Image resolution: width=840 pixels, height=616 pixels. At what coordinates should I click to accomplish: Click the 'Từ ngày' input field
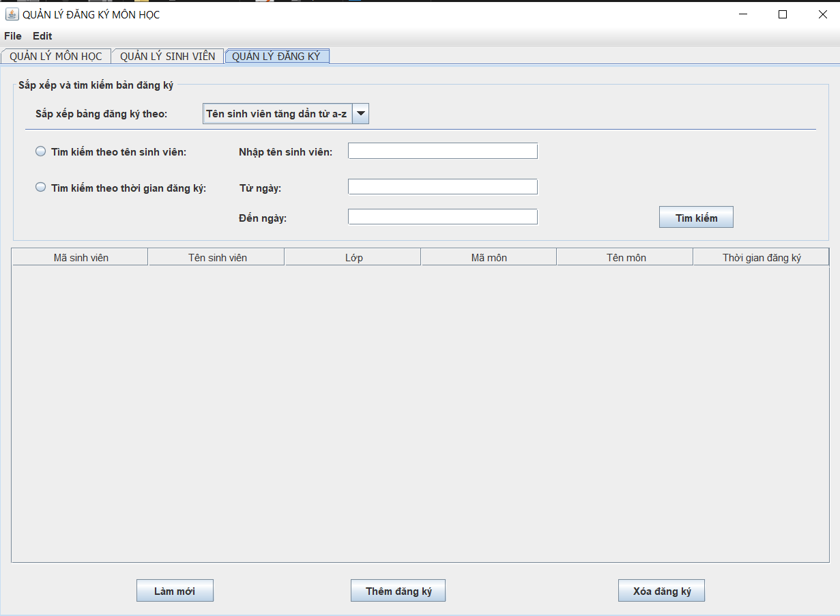(443, 187)
